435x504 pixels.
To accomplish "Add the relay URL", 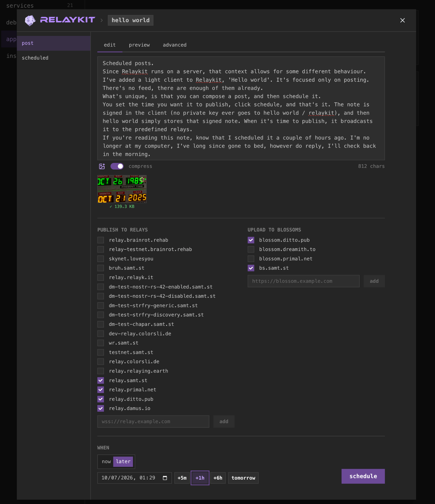I will pos(224,421).
